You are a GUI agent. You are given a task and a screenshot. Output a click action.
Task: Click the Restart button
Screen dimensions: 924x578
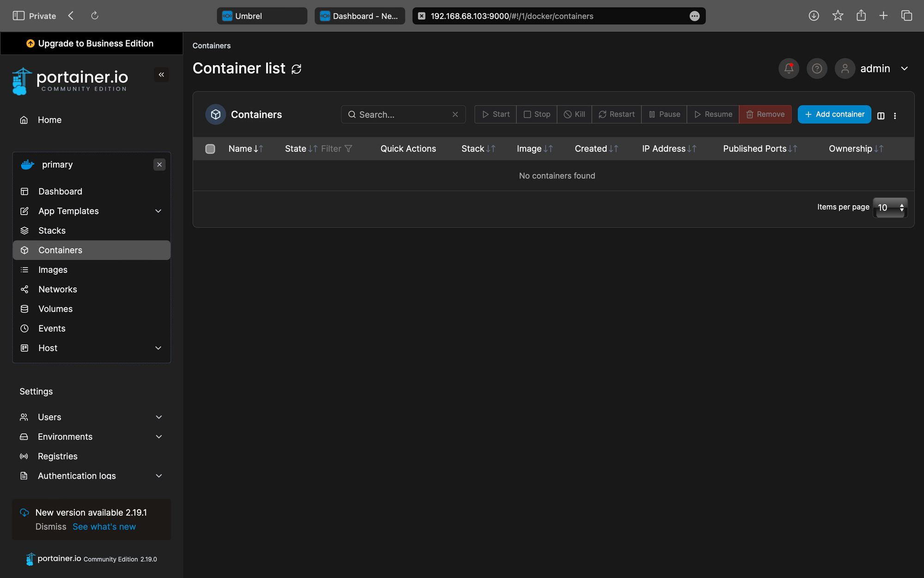point(616,114)
